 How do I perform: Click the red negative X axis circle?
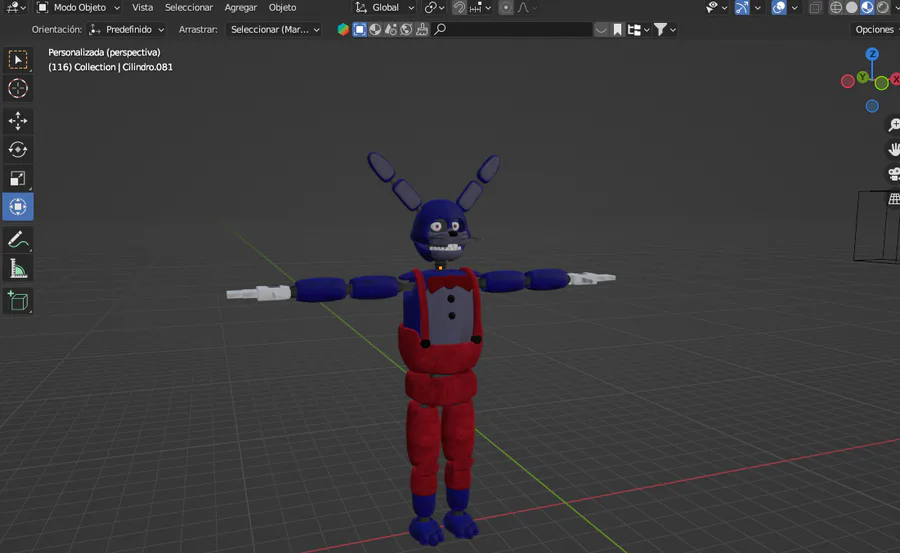[847, 82]
